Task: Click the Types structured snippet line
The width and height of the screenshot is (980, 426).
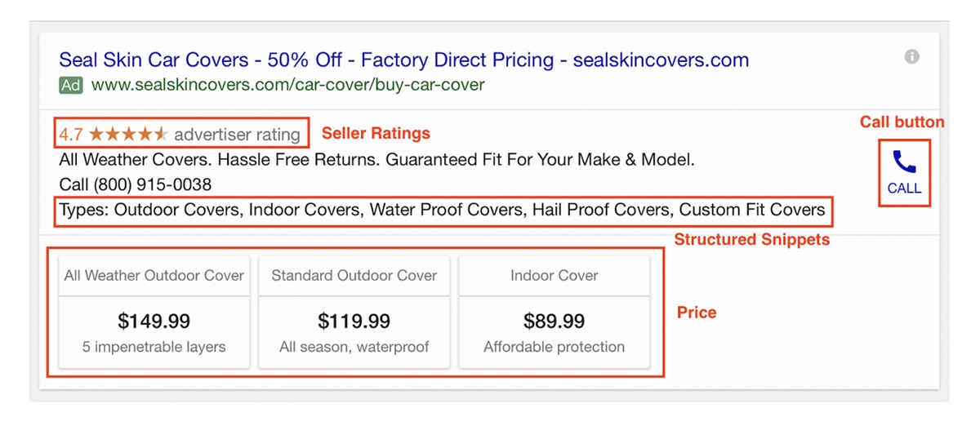Action: (x=443, y=210)
